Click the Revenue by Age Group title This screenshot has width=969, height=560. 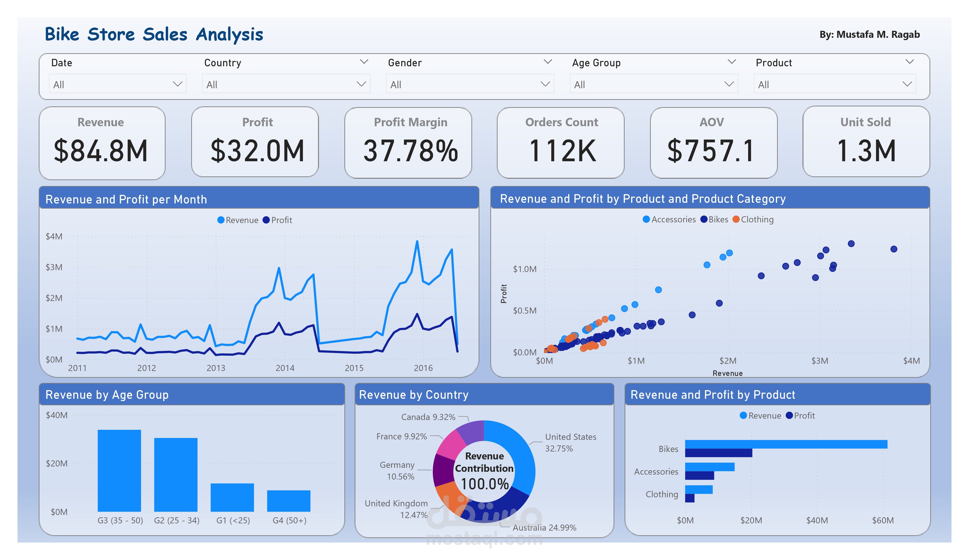107,395
